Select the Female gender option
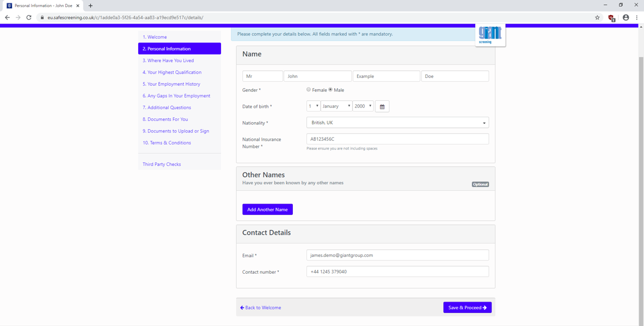 pos(309,89)
